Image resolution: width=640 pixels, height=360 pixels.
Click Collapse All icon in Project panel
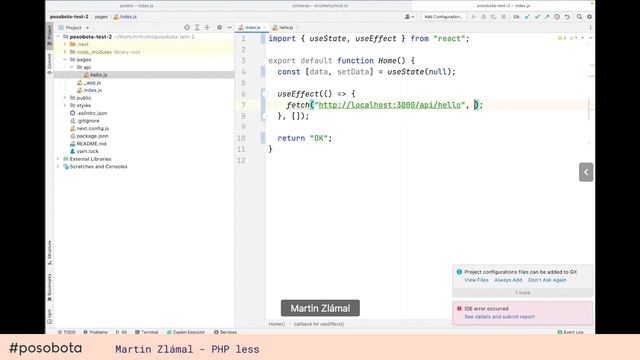[x=207, y=27]
